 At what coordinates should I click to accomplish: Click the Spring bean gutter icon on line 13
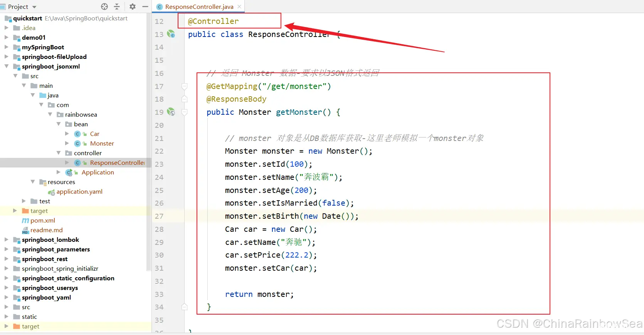point(171,34)
